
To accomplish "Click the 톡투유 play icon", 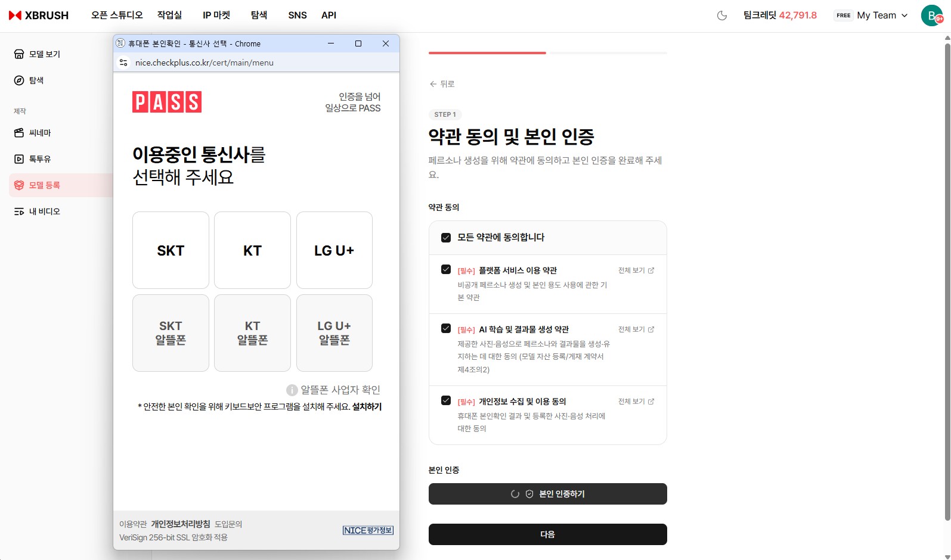I will click(x=19, y=159).
